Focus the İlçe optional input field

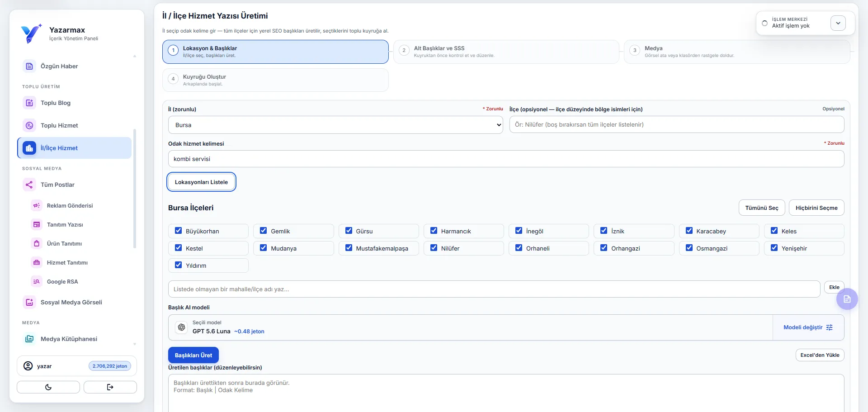[x=677, y=124]
